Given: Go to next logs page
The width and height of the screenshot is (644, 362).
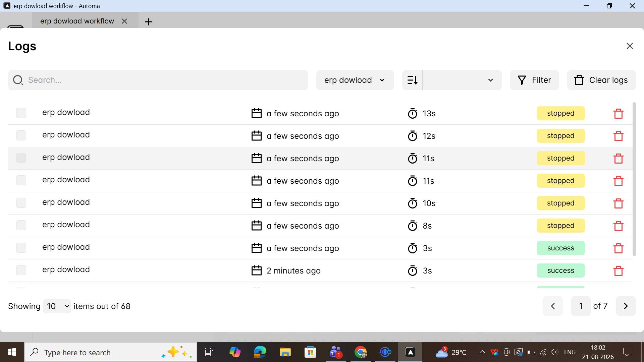Looking at the screenshot, I should tap(626, 306).
